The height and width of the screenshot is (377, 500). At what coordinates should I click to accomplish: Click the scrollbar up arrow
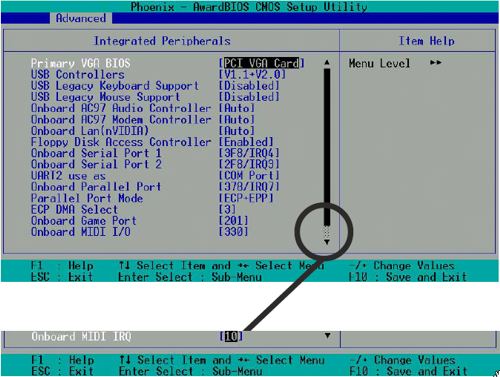click(327, 62)
